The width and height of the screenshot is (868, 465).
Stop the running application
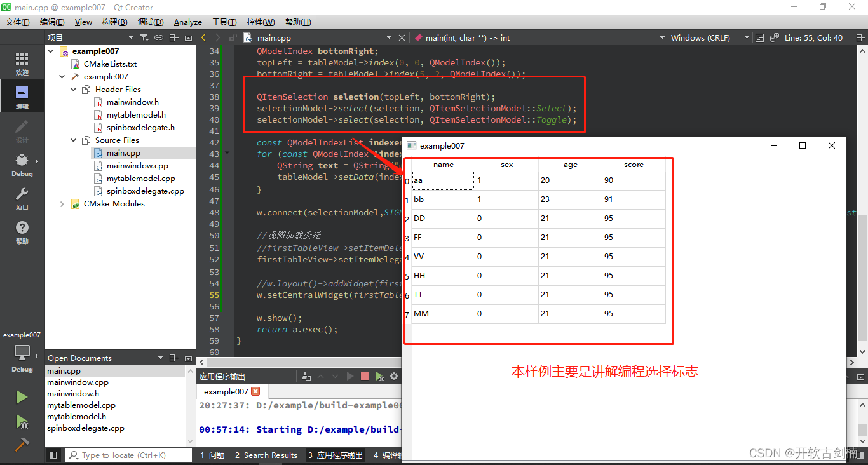365,376
